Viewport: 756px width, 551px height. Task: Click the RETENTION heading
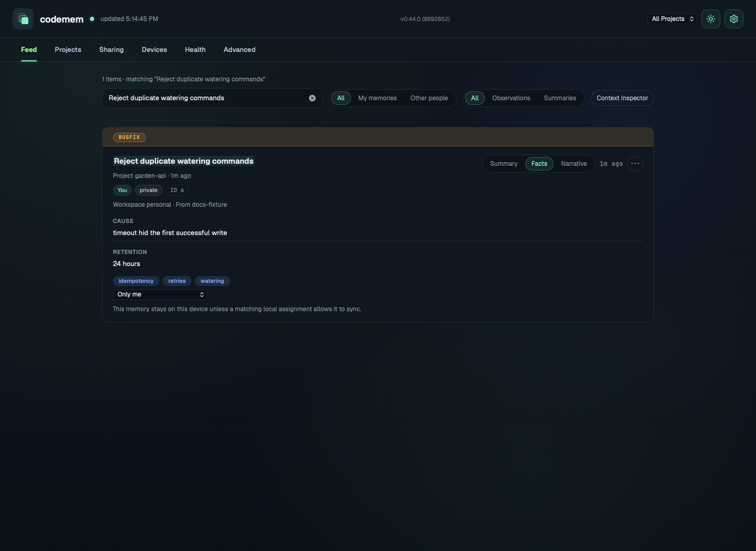point(130,252)
